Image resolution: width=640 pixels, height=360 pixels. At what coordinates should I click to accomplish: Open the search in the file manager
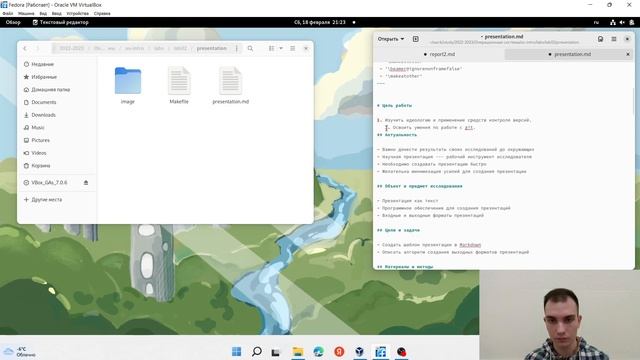(x=250, y=49)
